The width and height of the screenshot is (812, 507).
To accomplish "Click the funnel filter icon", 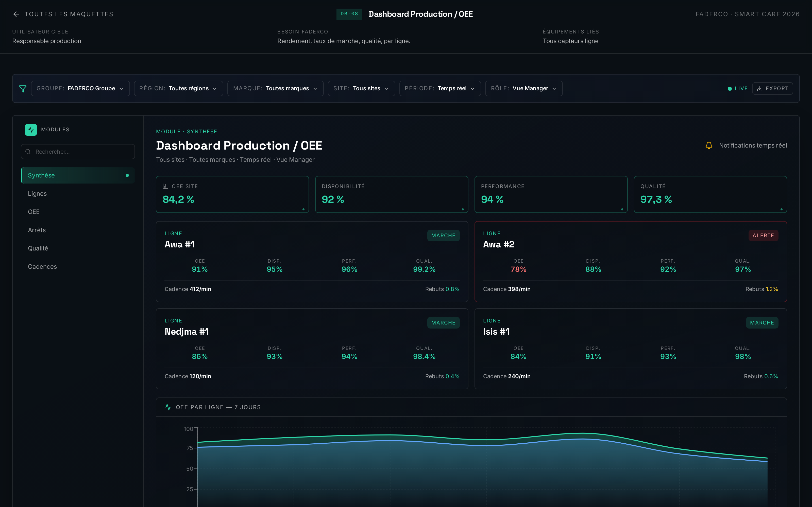I will coord(23,88).
